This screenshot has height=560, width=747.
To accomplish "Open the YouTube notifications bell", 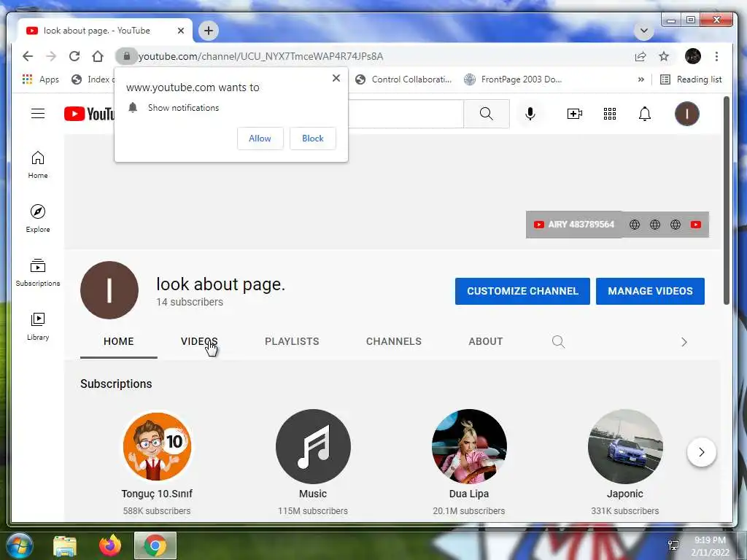I will pos(645,114).
